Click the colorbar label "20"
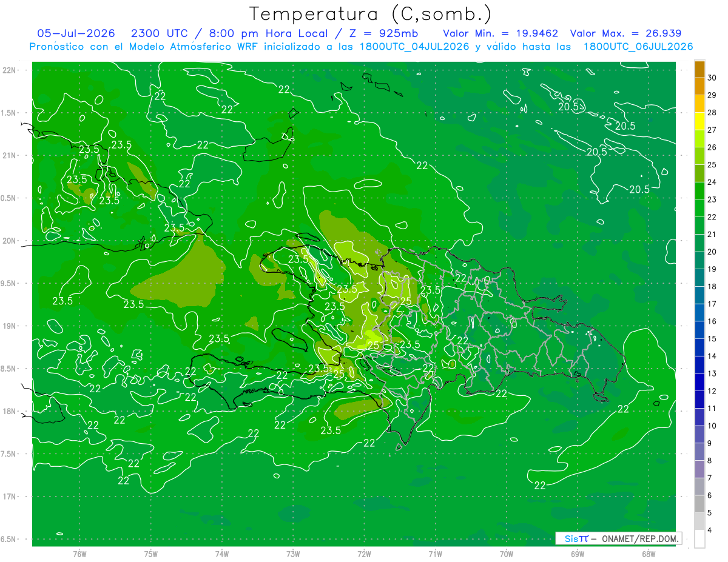Screen dimensions: 728x562 712,252
